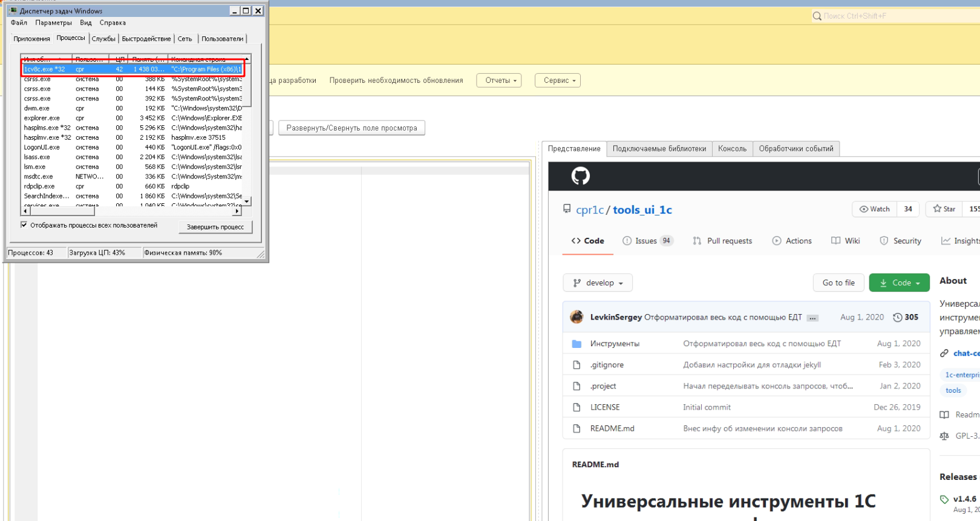Viewport: 980px width, 521px height.
Task: Click Развернуть/Свернуть поле просмотра button
Action: [x=351, y=128]
